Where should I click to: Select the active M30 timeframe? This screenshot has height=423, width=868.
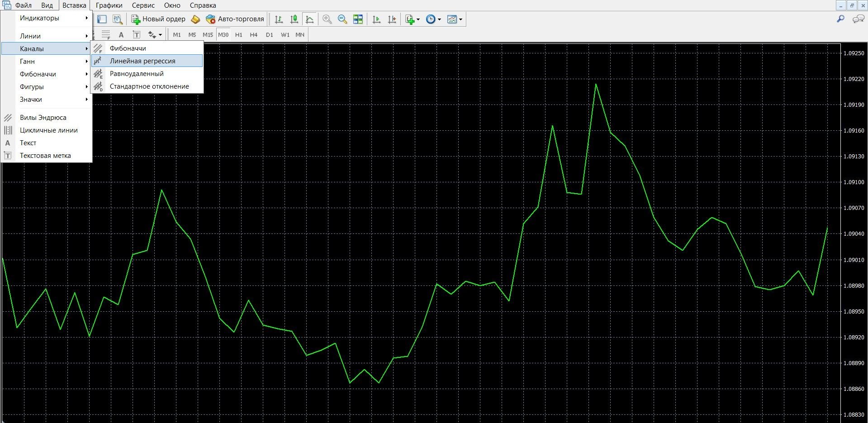223,35
